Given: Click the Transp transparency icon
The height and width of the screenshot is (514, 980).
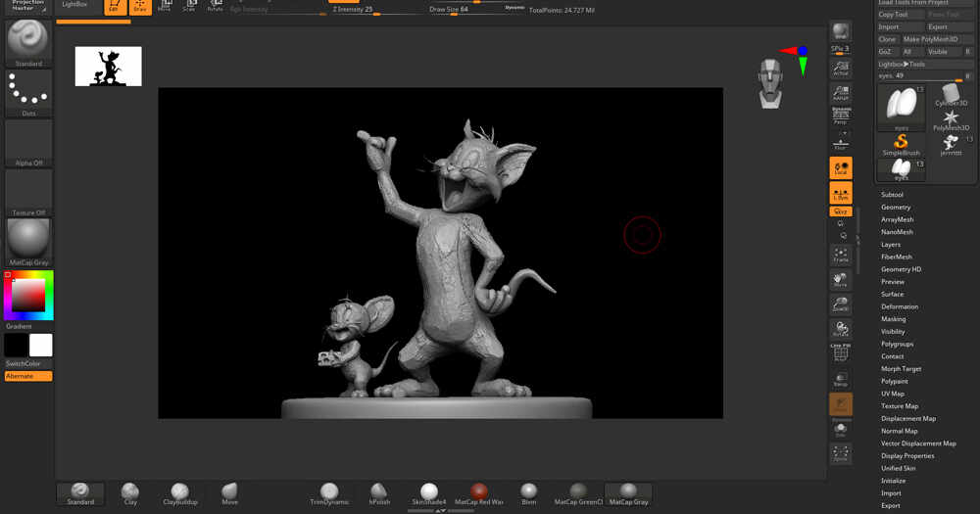Looking at the screenshot, I should point(841,379).
